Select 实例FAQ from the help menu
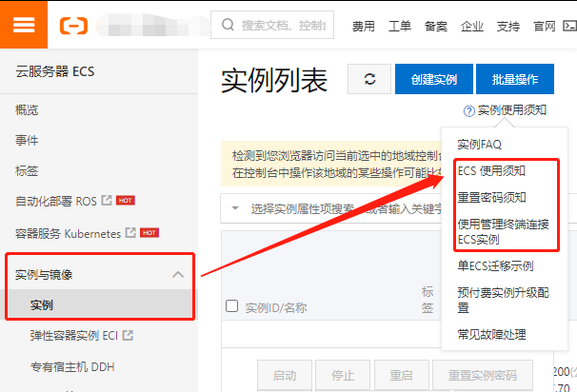577x392 pixels. click(x=479, y=145)
